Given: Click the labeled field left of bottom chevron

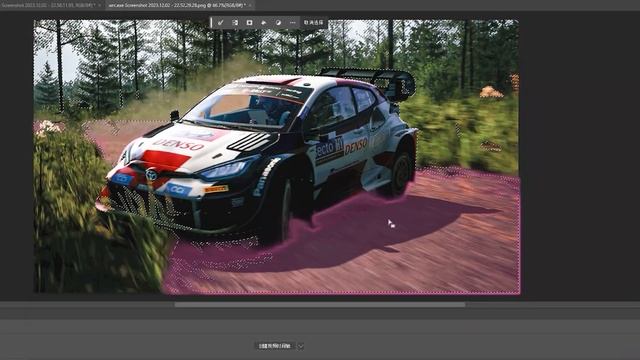Looking at the screenshot, I should point(274,346).
